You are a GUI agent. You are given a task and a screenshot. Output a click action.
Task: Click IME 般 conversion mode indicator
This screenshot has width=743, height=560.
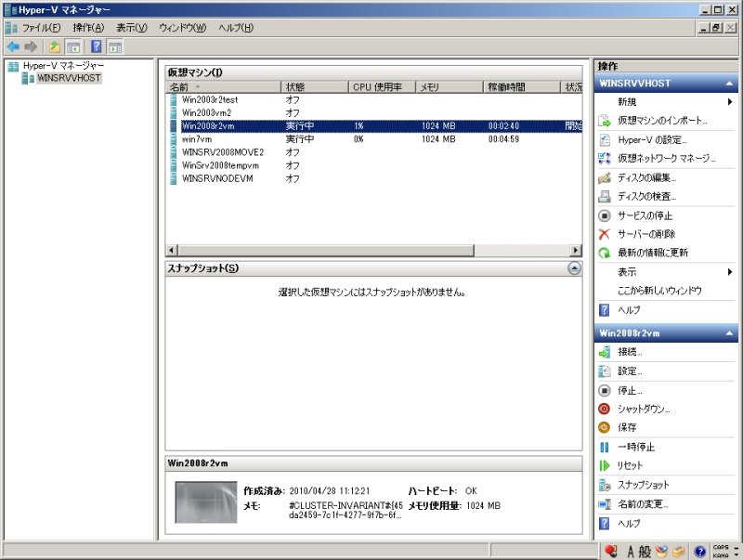[645, 552]
